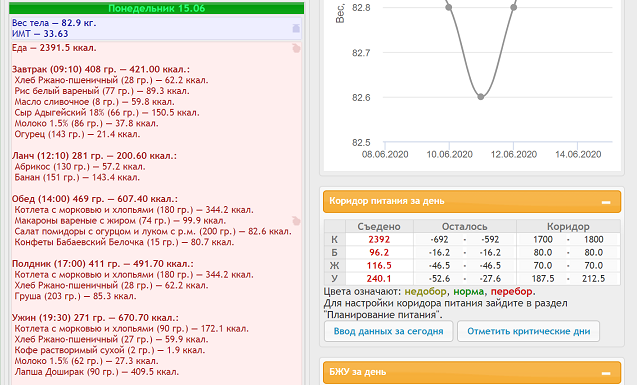Click remaining value '-692' in К row
This screenshot has width=637, height=385.
tap(439, 240)
